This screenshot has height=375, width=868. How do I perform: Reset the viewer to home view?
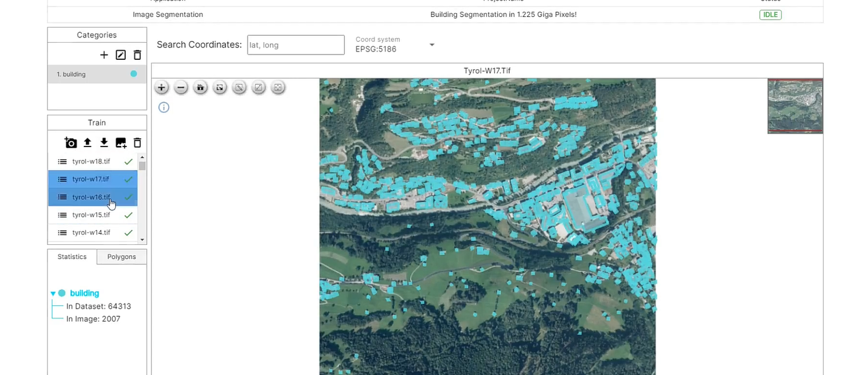200,88
